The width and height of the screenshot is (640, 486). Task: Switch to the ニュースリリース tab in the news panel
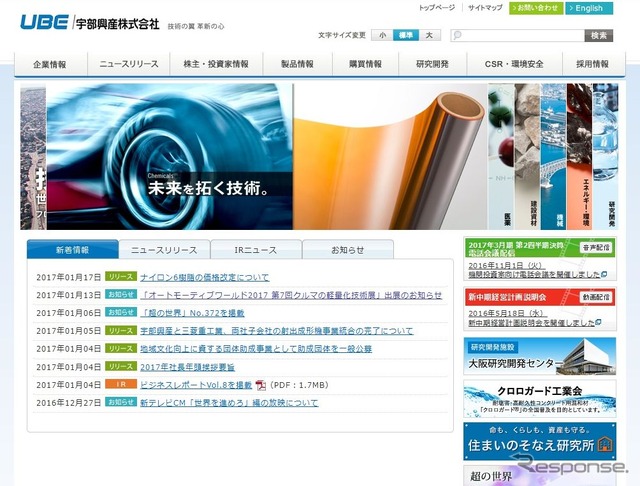pyautogui.click(x=164, y=250)
